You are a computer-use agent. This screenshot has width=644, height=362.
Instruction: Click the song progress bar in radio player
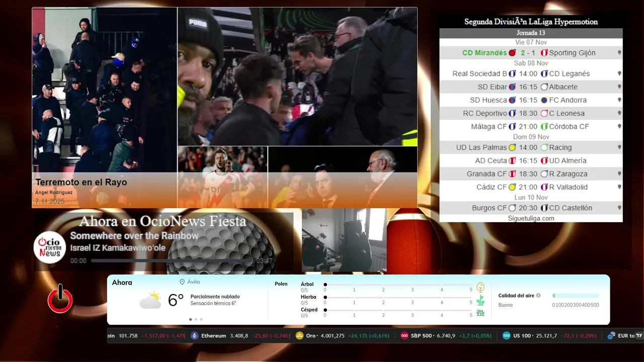pyautogui.click(x=173, y=261)
